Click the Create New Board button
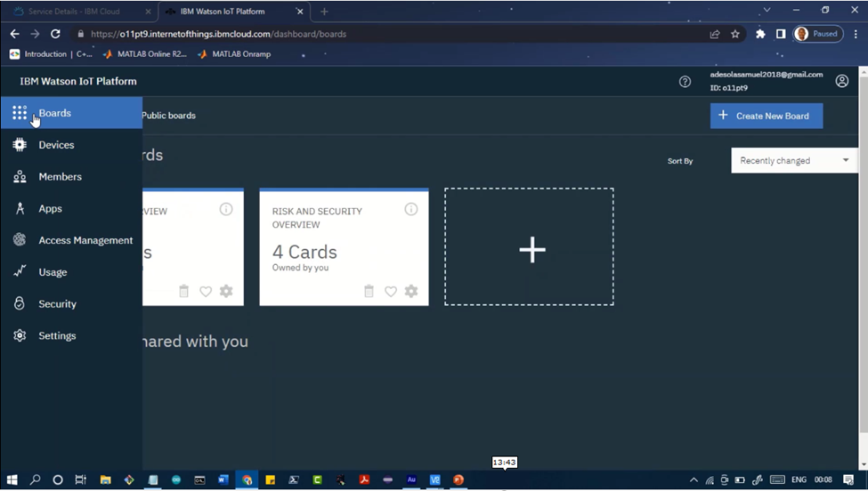868x491 pixels. click(767, 117)
